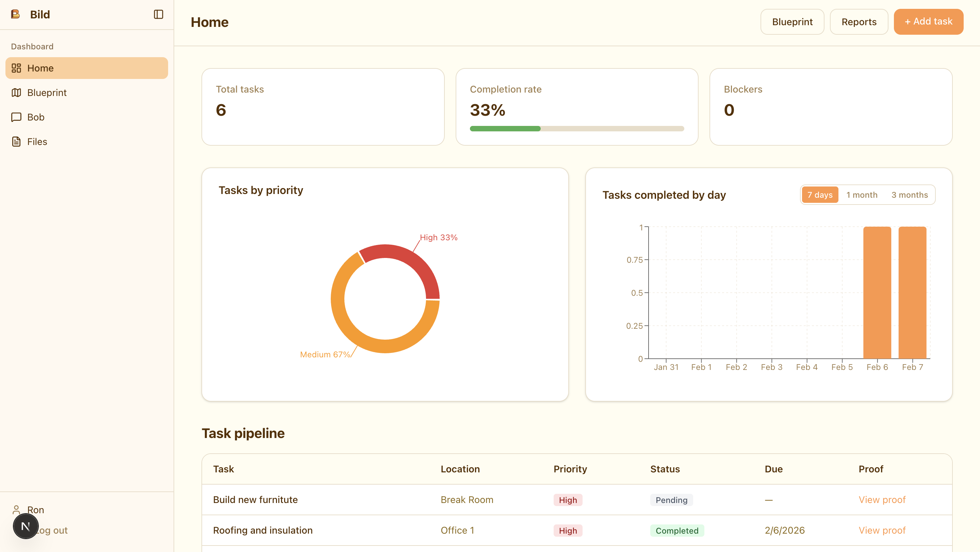Image resolution: width=980 pixels, height=552 pixels.
Task: Select the 7 days range toggle
Action: point(819,195)
